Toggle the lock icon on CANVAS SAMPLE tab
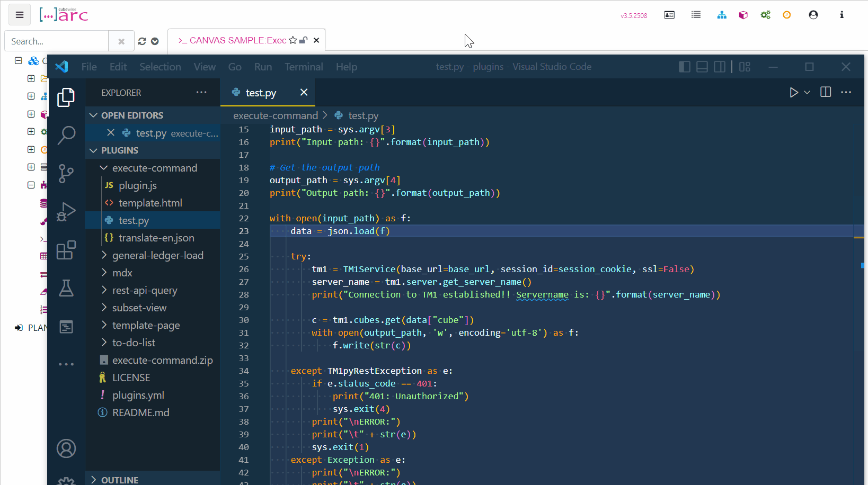The image size is (868, 485). click(x=303, y=40)
